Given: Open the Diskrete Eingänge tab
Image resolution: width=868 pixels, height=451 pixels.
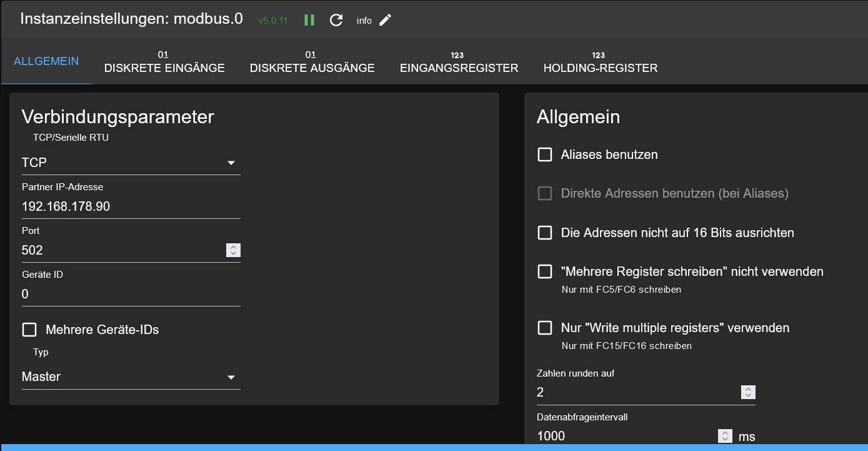Looking at the screenshot, I should coord(164,61).
